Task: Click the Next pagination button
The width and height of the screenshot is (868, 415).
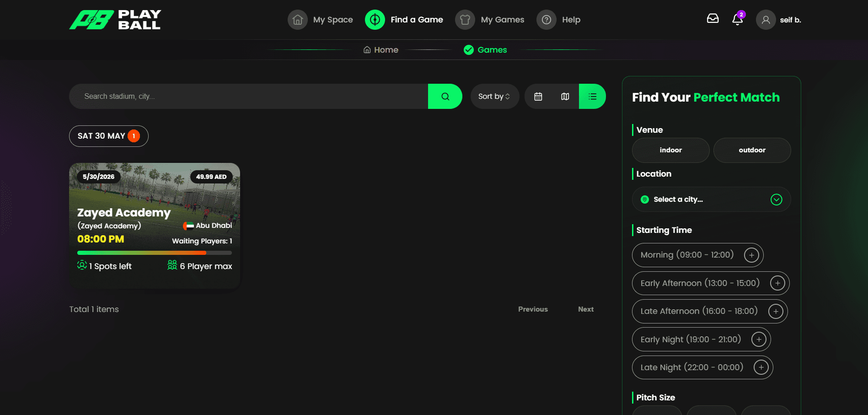Action: [x=586, y=309]
